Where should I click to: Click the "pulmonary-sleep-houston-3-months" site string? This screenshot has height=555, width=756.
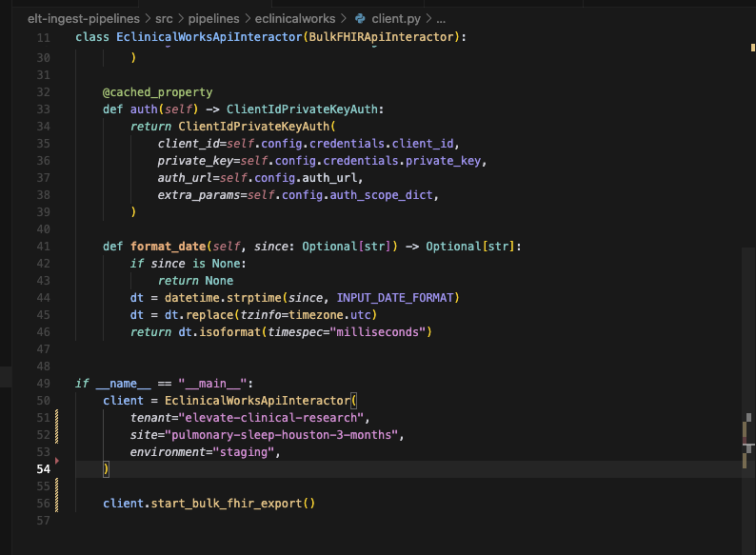coord(282,435)
